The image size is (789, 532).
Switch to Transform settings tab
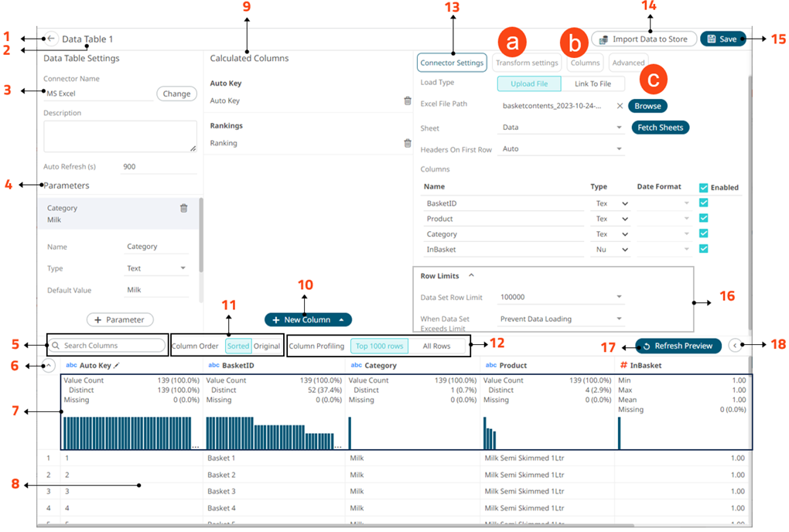click(527, 63)
